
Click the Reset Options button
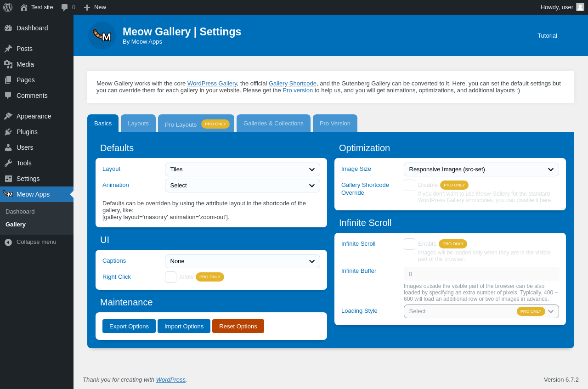pos(238,326)
